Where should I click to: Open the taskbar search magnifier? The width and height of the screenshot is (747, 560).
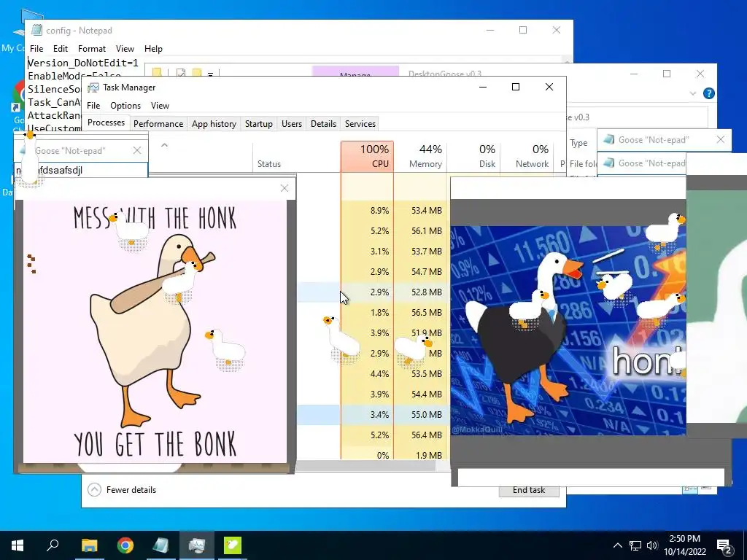click(x=53, y=545)
